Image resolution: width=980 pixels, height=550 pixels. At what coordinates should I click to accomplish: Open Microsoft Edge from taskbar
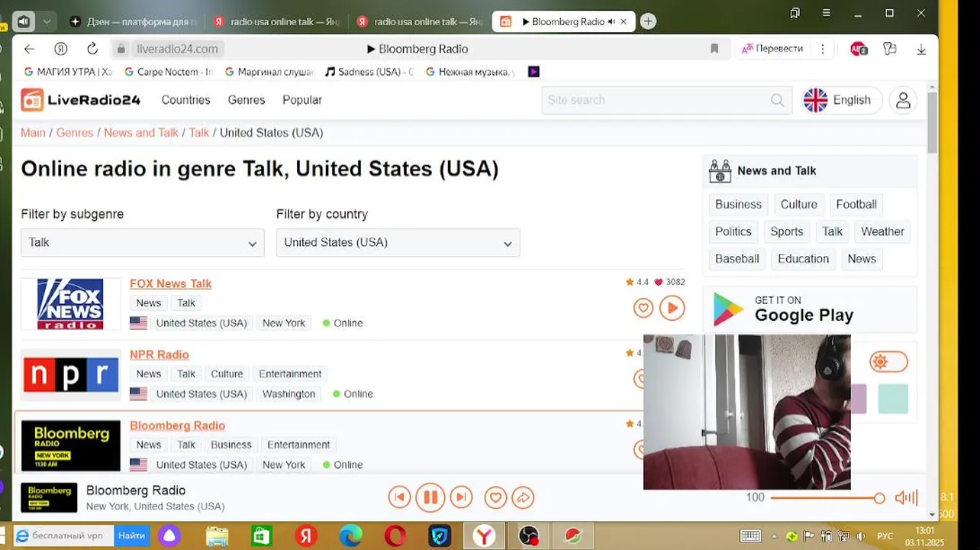(x=350, y=536)
